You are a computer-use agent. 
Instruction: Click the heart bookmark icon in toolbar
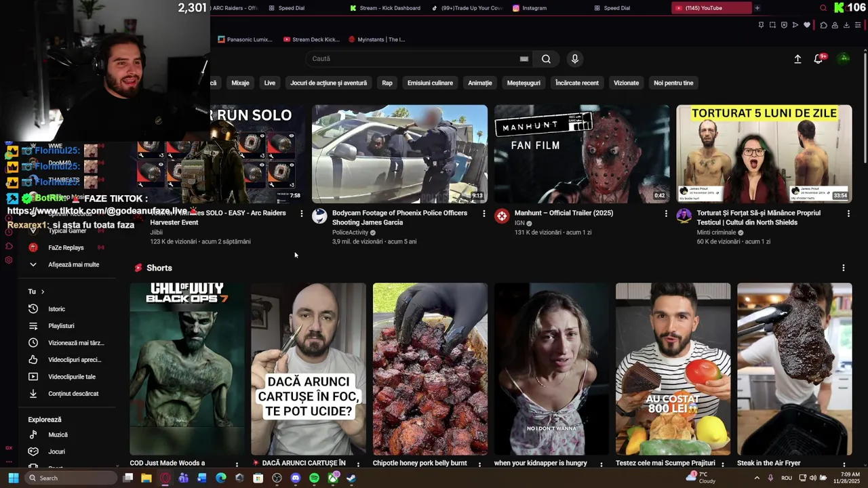point(807,25)
